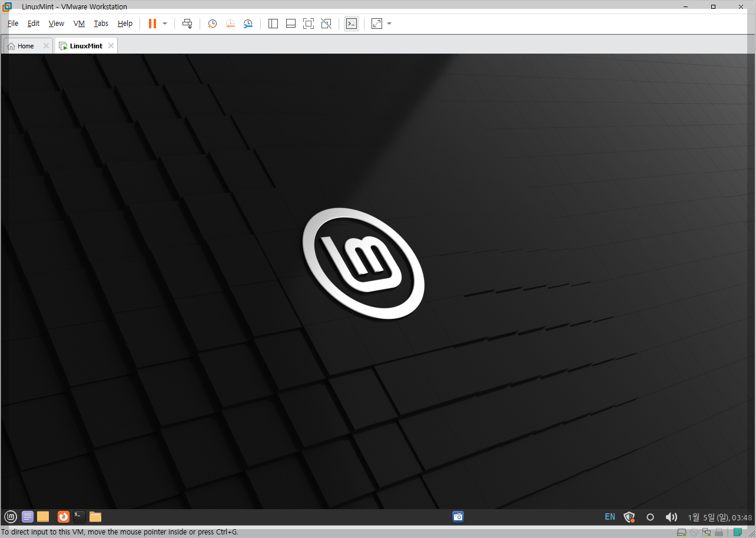Open the Edit menu
The image size is (756, 538).
point(34,24)
